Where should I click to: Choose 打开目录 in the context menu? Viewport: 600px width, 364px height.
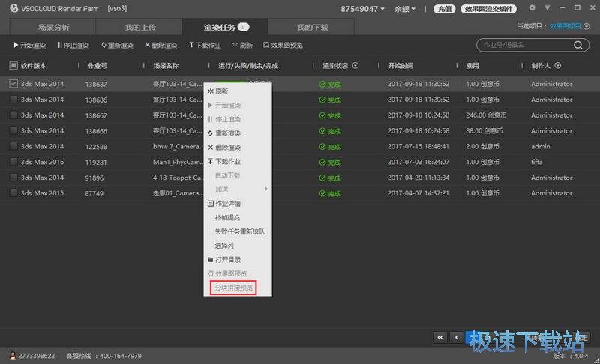pyautogui.click(x=238, y=259)
